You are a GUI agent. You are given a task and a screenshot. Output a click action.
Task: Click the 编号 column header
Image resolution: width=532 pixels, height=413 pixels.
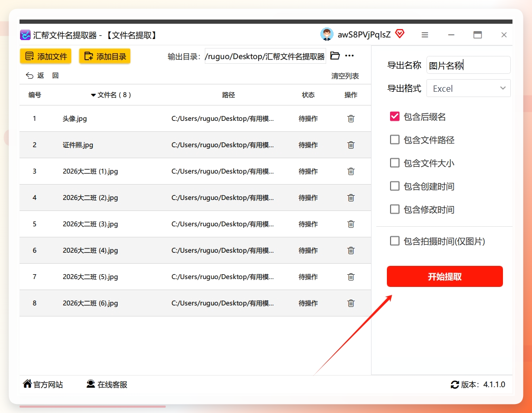click(35, 95)
